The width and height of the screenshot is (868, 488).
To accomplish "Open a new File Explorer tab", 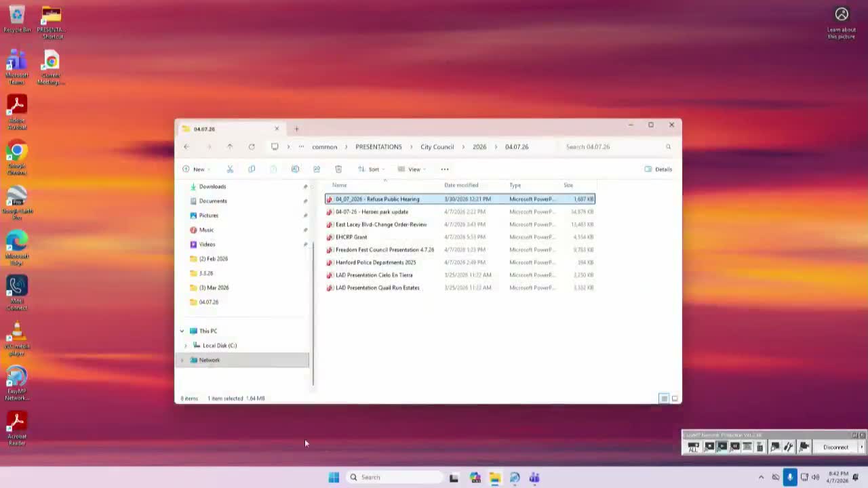I will [x=296, y=129].
